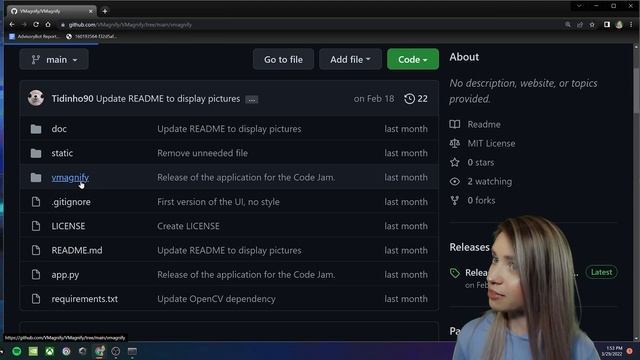Click the browser zoom magnifier icon
Screen dimensions: 640x360
(568, 24)
